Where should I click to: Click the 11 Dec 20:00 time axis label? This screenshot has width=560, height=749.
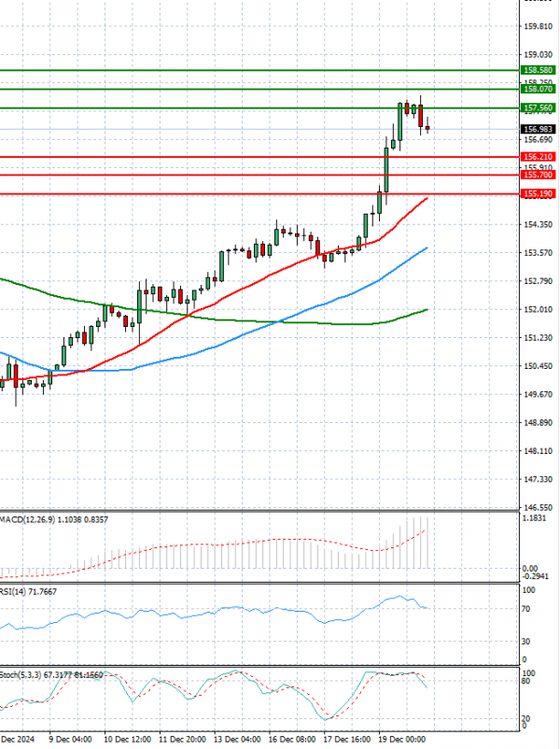click(182, 740)
